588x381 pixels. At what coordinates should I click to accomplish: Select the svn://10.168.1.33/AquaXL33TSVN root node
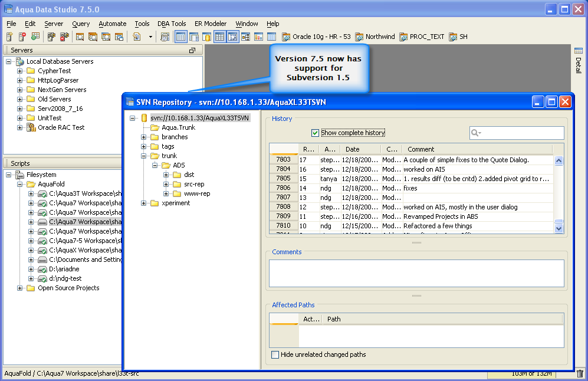click(199, 118)
